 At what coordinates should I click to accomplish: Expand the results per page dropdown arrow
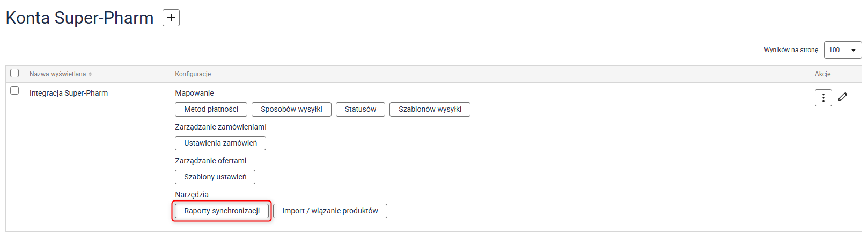click(x=853, y=50)
